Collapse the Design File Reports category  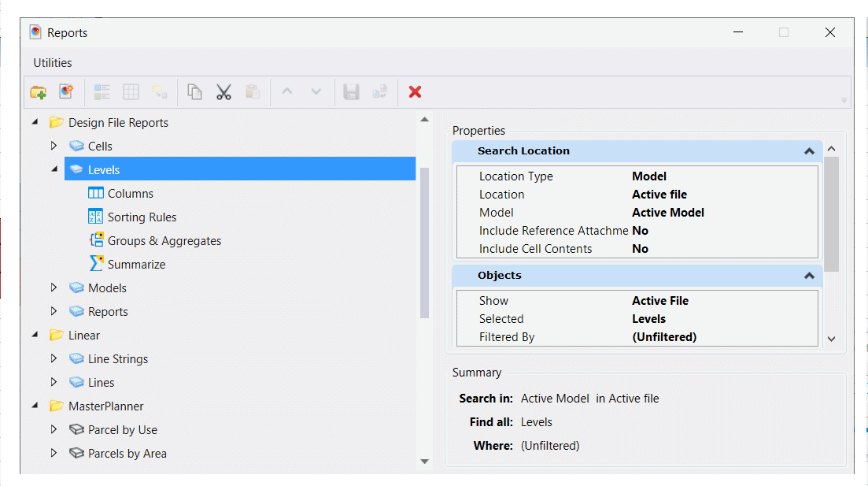pyautogui.click(x=35, y=122)
